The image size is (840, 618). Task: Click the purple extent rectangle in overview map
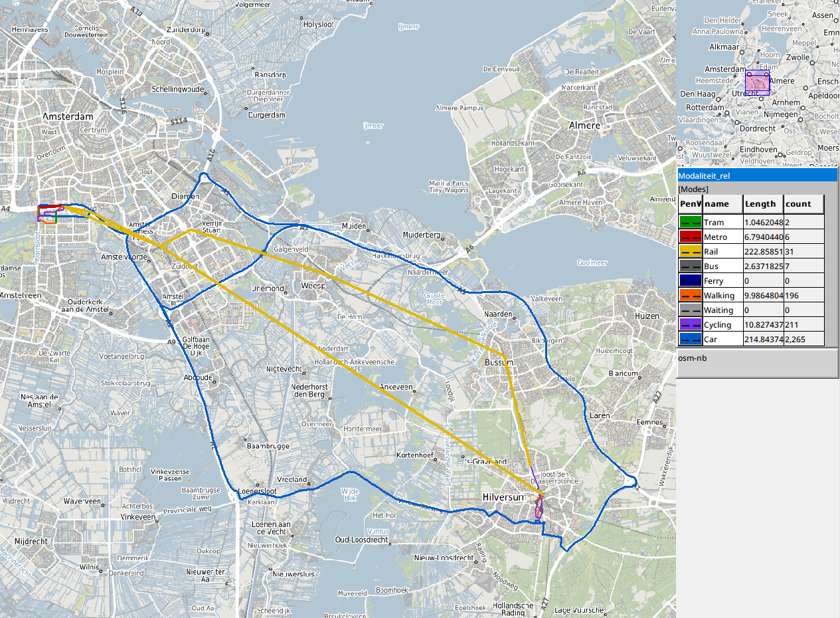[757, 82]
